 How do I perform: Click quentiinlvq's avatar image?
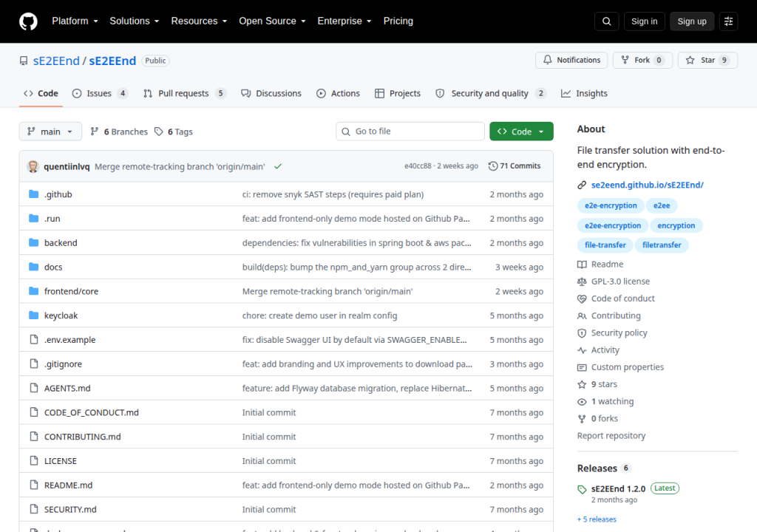coord(33,166)
